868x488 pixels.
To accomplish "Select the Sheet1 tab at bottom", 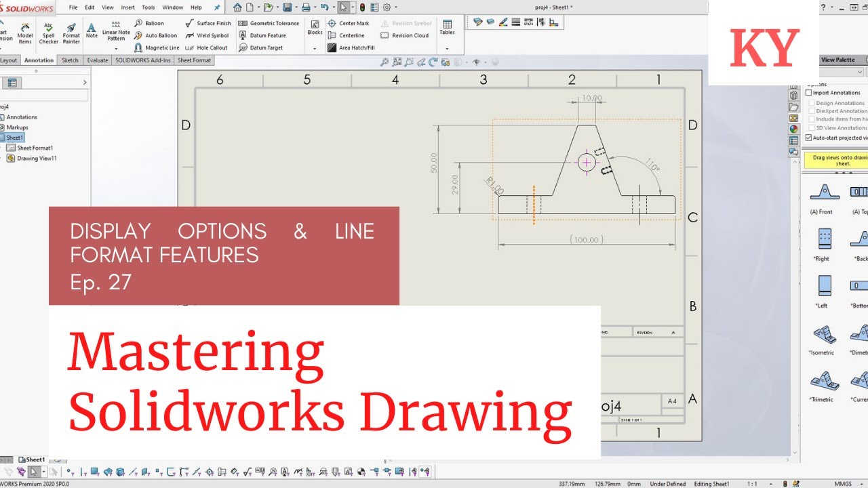I will 31,460.
